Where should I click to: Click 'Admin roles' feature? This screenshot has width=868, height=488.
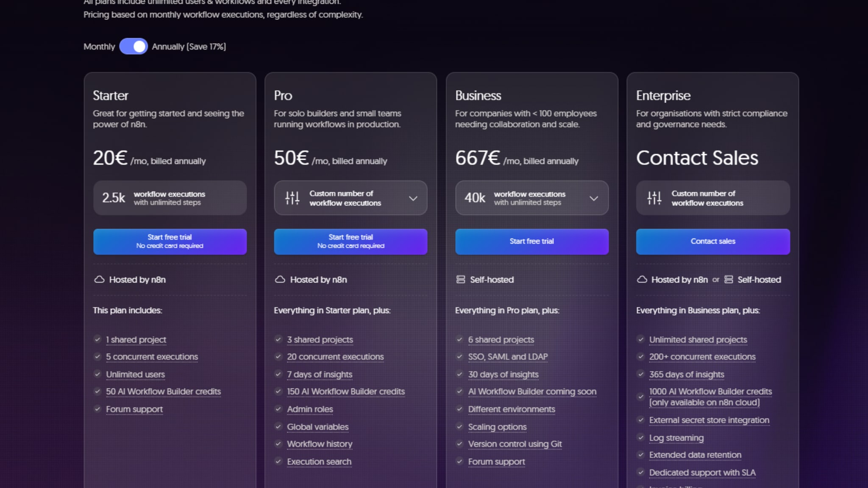click(310, 410)
